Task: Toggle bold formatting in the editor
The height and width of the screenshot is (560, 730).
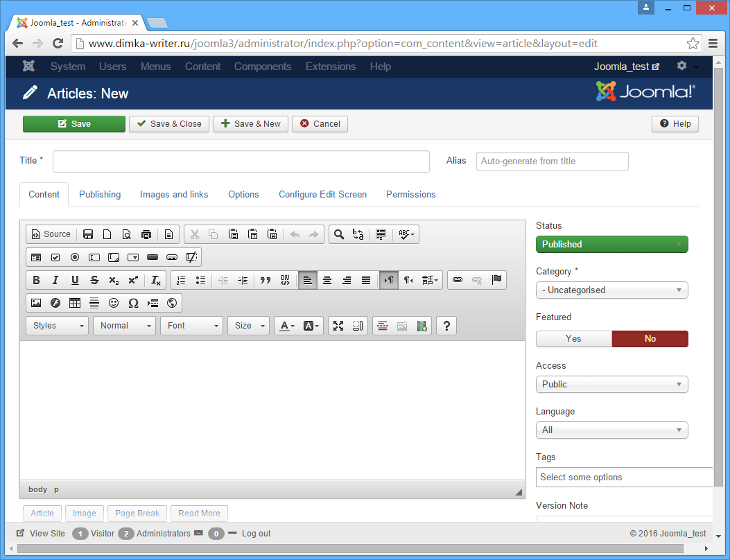Action: tap(36, 280)
